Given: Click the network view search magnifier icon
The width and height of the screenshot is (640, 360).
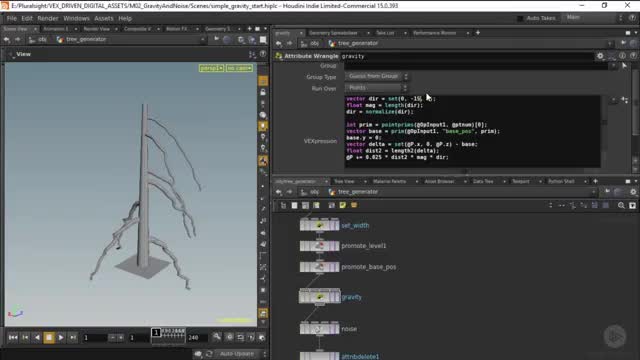Looking at the screenshot, I should pyautogui.click(x=621, y=205).
